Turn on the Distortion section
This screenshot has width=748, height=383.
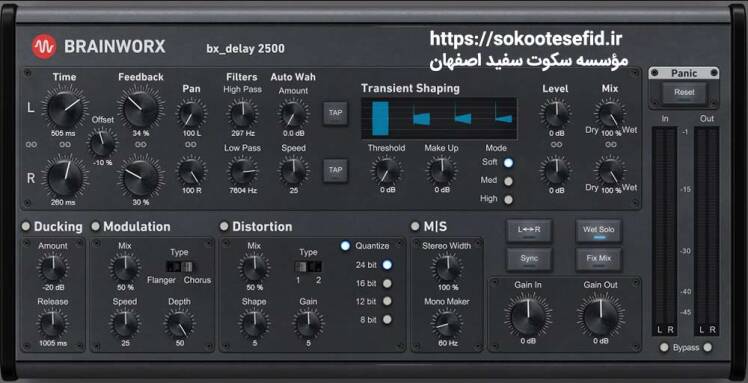click(x=224, y=226)
